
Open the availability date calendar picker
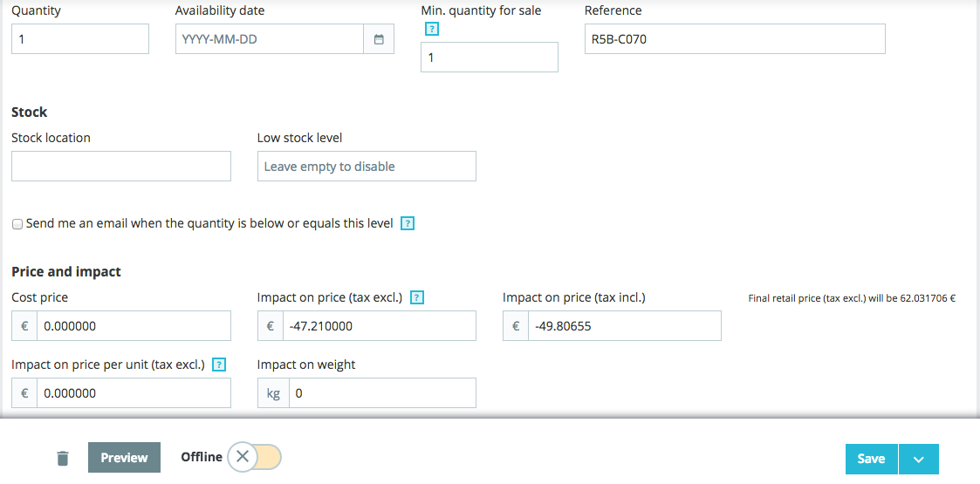pos(379,39)
